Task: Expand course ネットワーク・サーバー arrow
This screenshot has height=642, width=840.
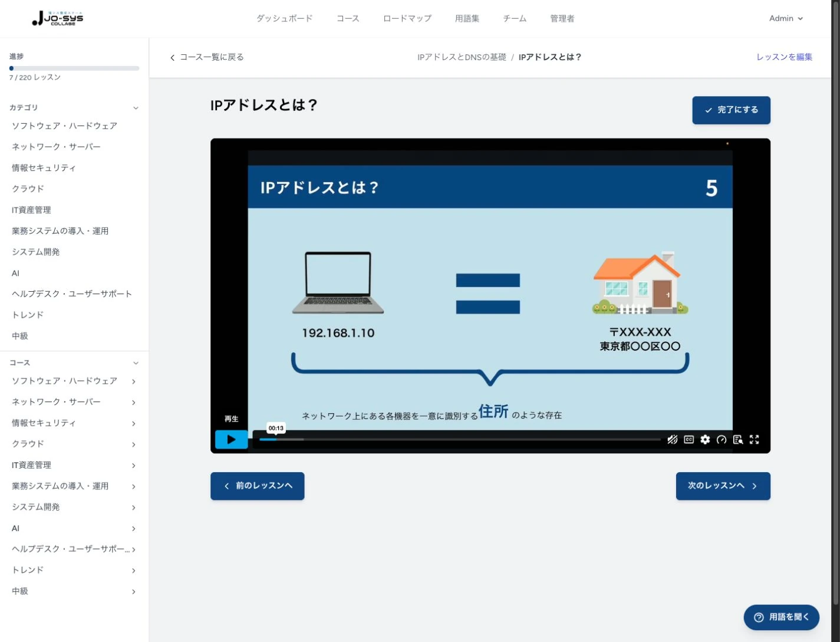Action: click(x=134, y=402)
